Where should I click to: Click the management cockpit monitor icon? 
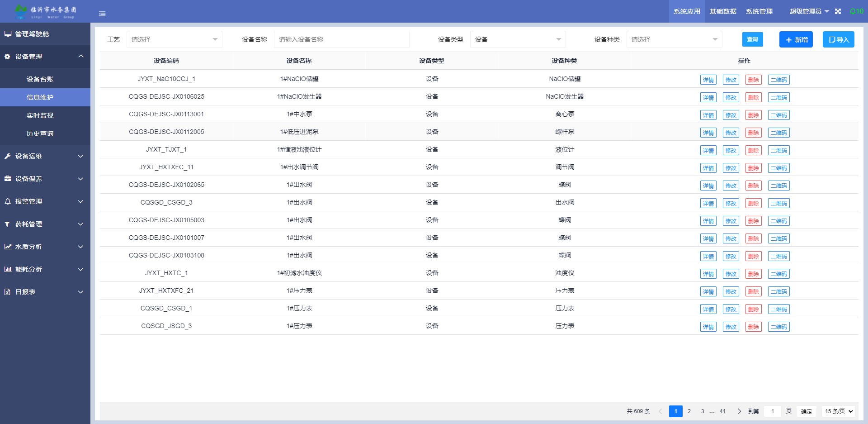pyautogui.click(x=8, y=34)
